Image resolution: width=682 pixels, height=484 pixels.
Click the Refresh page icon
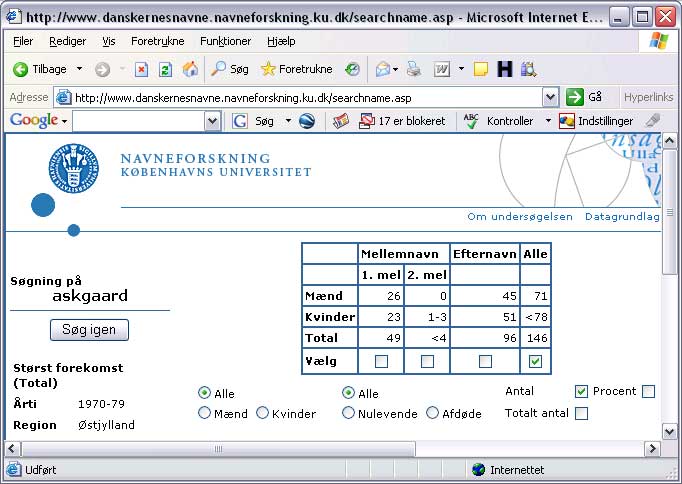click(x=165, y=69)
